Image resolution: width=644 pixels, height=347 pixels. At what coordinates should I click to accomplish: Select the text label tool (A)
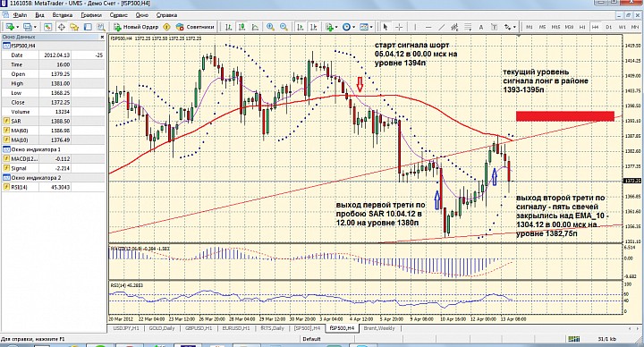click(x=481, y=27)
